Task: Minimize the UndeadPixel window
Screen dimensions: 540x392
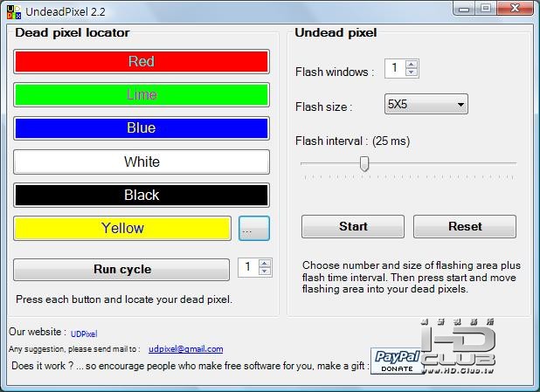Action: [464, 9]
